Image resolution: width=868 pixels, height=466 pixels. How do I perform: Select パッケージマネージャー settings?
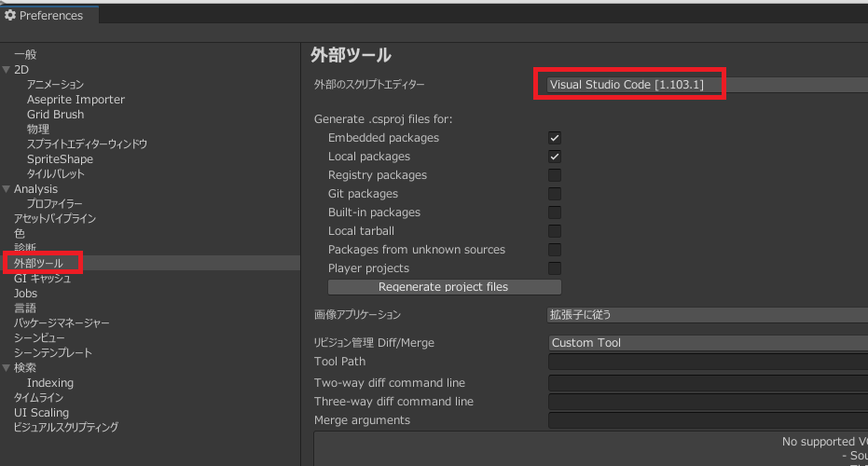tap(62, 323)
